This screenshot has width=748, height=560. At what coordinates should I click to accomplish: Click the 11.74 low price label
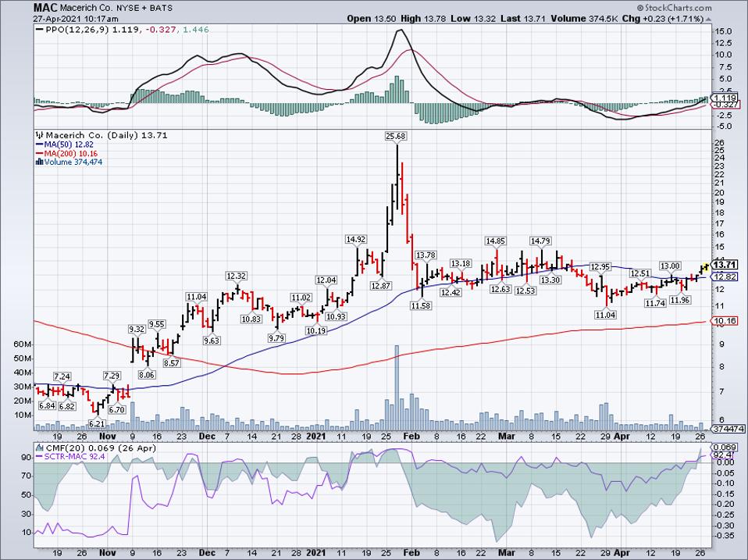pos(655,303)
